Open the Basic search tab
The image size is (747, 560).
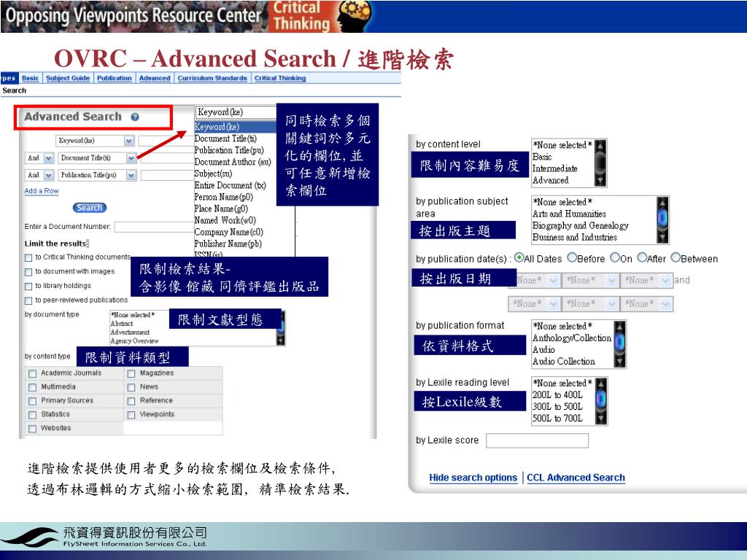click(30, 78)
